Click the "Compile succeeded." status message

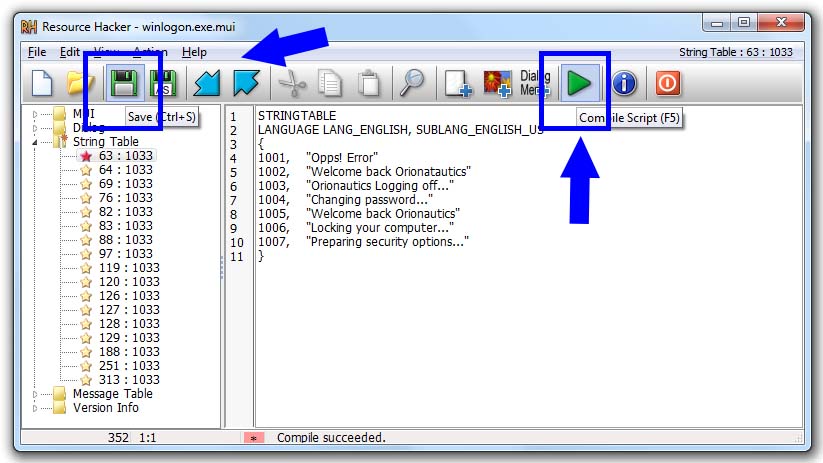[331, 438]
